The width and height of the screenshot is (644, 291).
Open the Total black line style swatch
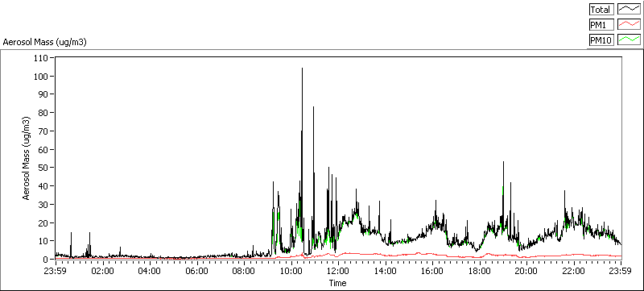click(x=629, y=10)
